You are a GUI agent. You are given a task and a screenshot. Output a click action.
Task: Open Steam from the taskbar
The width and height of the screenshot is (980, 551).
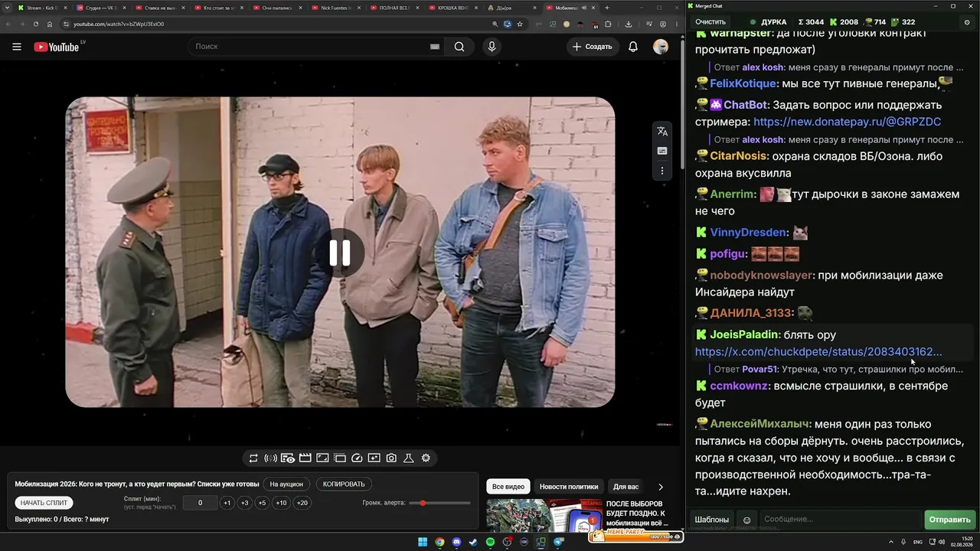pyautogui.click(x=473, y=543)
